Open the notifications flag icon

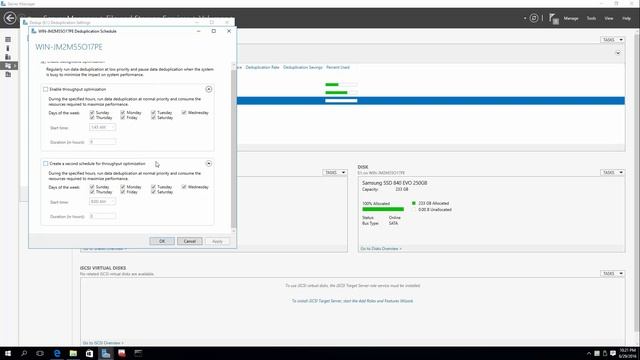(553, 18)
